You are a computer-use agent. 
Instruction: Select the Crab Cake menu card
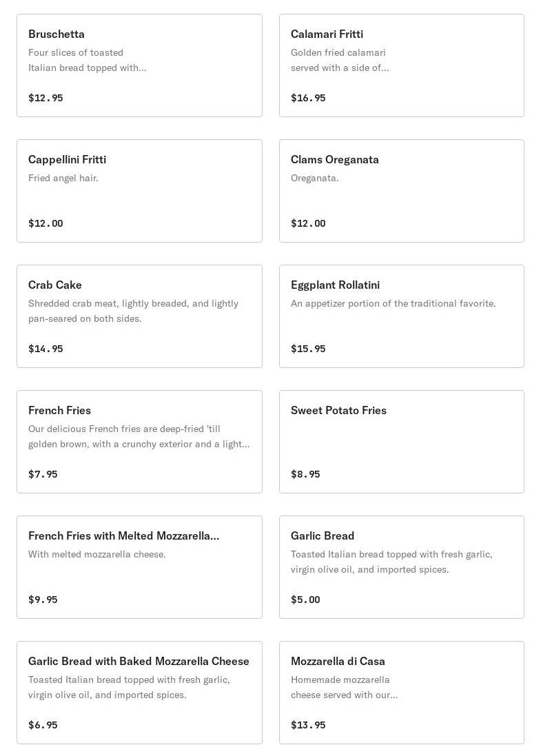[139, 316]
